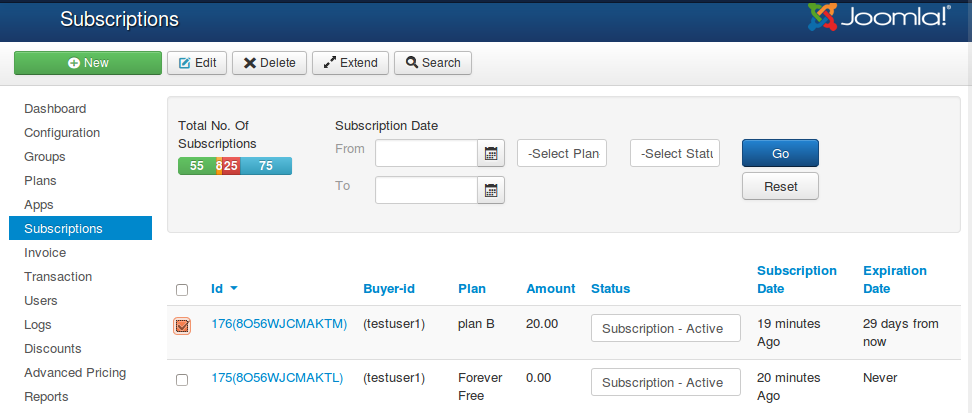Click the blue Go button
The height and width of the screenshot is (413, 972).
pos(780,153)
